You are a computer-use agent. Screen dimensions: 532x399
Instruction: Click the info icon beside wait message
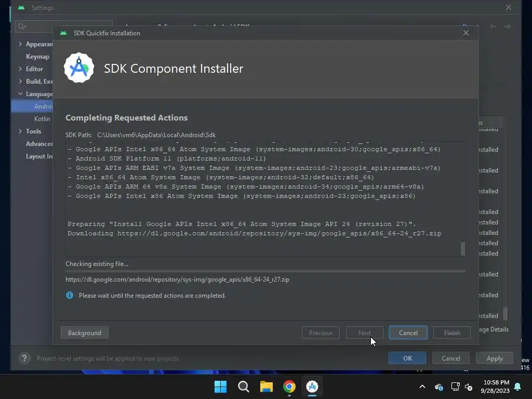[x=70, y=295]
